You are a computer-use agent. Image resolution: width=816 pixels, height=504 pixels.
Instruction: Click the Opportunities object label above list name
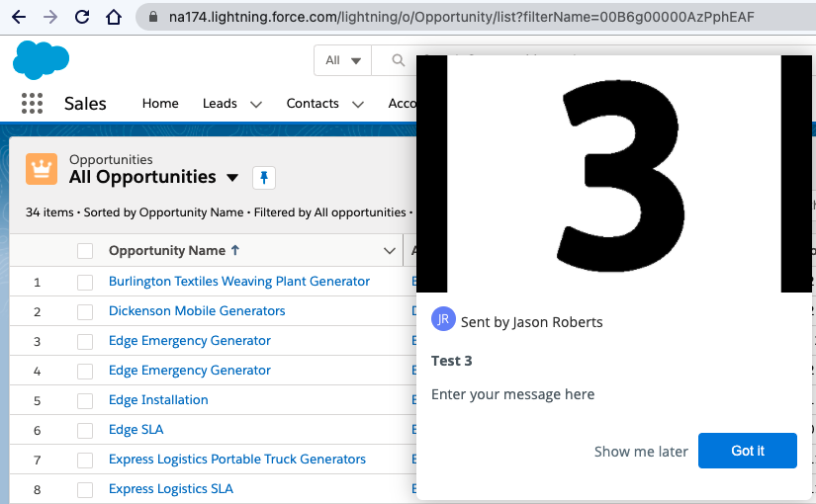pyautogui.click(x=111, y=159)
